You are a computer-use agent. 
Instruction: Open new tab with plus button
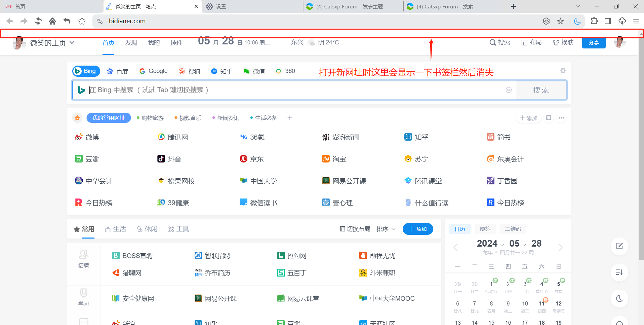tap(513, 6)
